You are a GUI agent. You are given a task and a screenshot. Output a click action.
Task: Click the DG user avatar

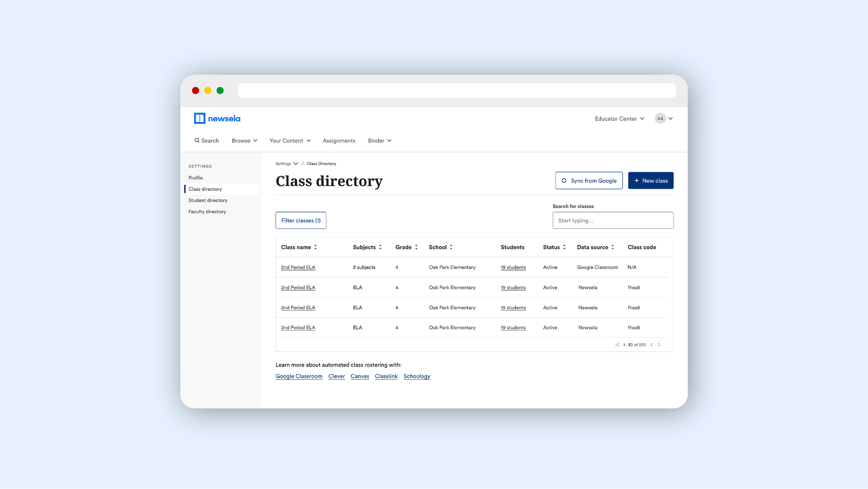(660, 119)
